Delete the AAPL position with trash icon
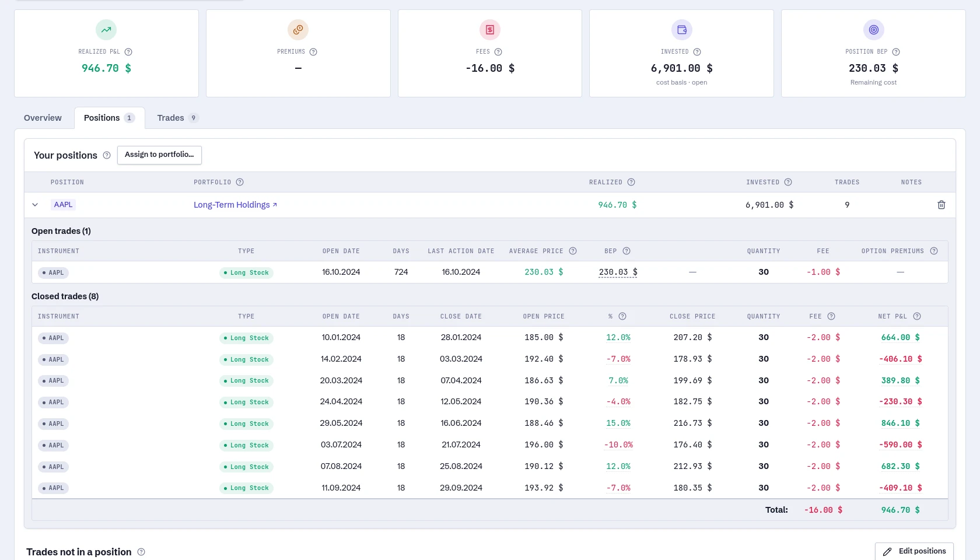This screenshot has width=980, height=560. point(942,205)
